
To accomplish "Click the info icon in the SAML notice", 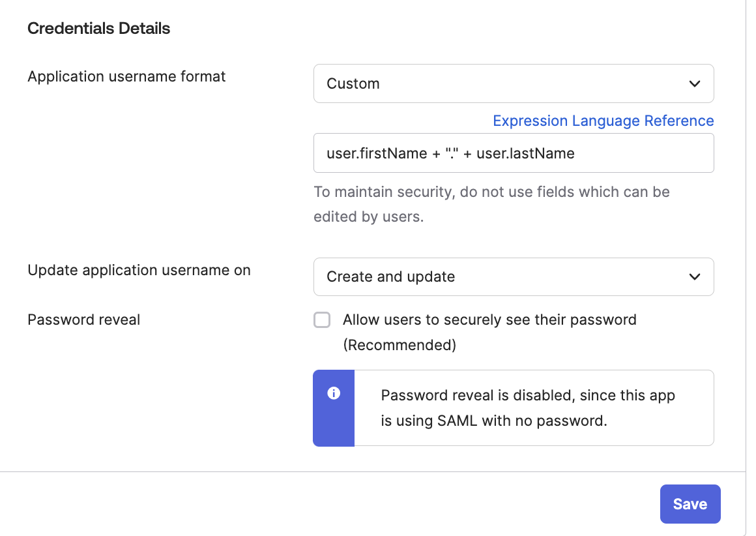I will [334, 393].
